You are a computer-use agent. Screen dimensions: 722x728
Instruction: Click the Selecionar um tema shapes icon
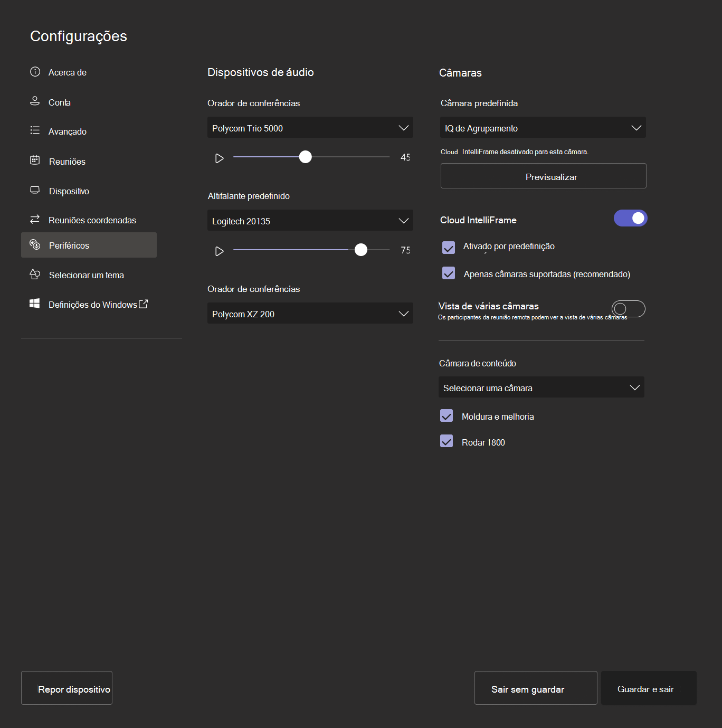[x=35, y=274]
